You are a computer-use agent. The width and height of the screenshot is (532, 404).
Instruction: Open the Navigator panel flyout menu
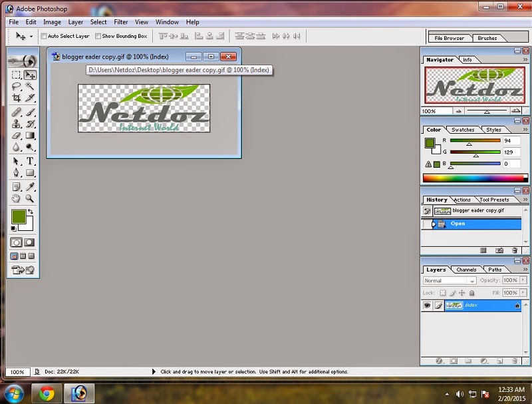pyautogui.click(x=525, y=60)
